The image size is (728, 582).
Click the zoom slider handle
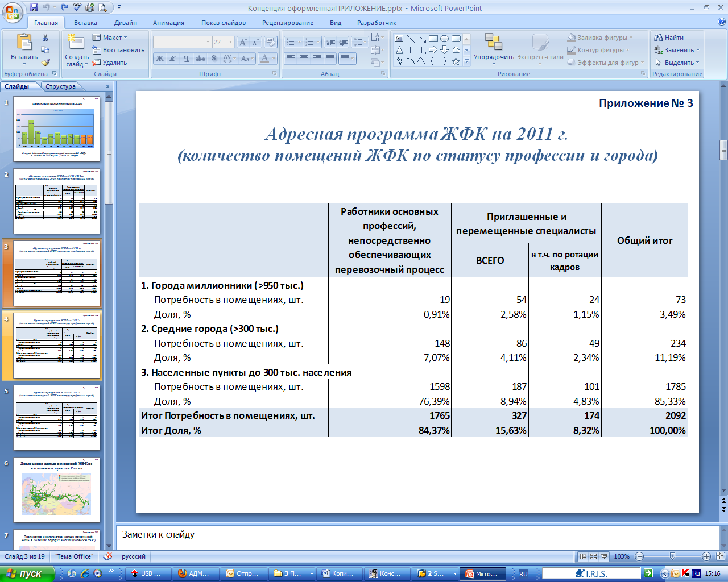pos(672,557)
